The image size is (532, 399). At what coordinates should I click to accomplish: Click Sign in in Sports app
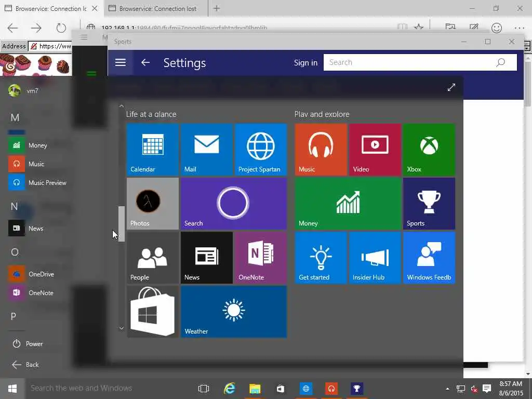[x=305, y=63]
